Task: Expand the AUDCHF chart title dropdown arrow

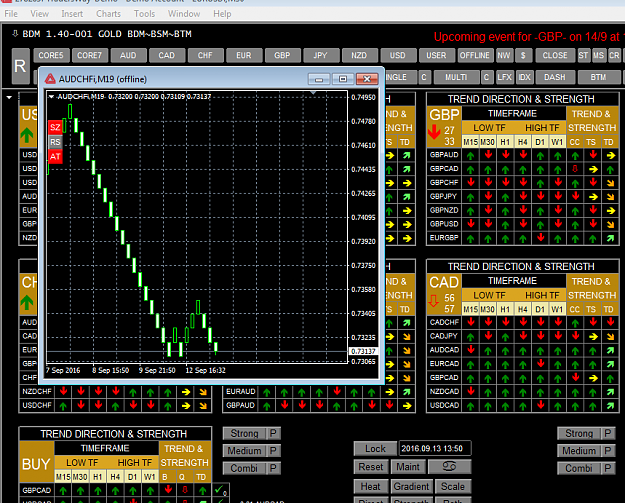Action: click(x=51, y=96)
